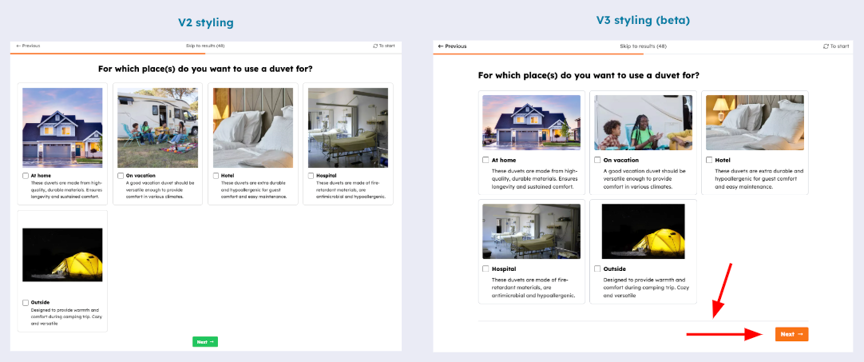
Task: Check the On vacation checkbox in V3 styling
Action: [x=597, y=160]
